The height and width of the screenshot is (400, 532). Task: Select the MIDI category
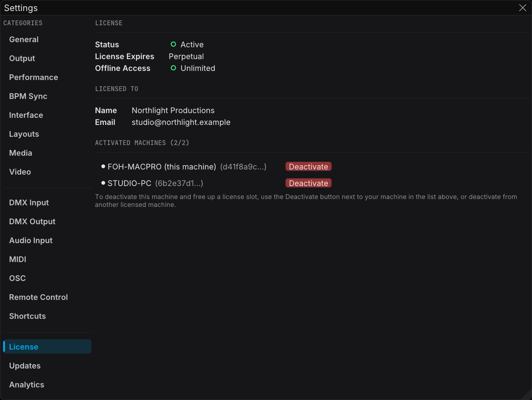click(x=47, y=259)
